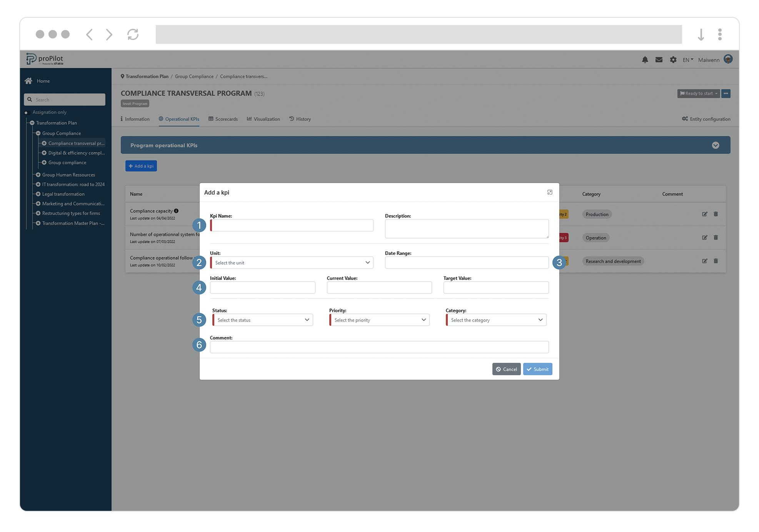Screen dimensions: 759x532
Task: Open the Select the status dropdown
Action: pyautogui.click(x=263, y=320)
